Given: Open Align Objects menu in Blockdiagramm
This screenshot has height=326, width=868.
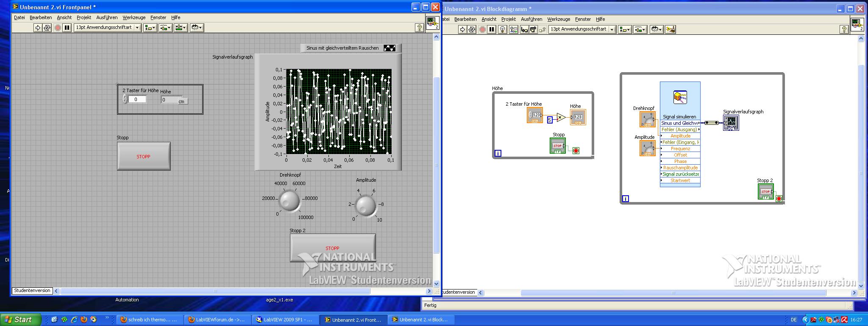Looking at the screenshot, I should [x=625, y=29].
